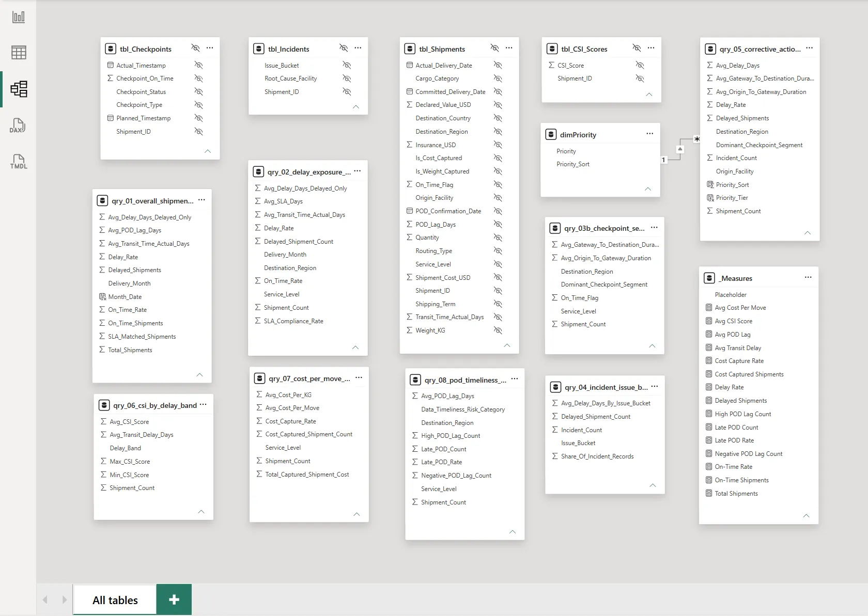Screen dimensions: 868x616
Task: Add a new layout tab
Action: pyautogui.click(x=174, y=599)
